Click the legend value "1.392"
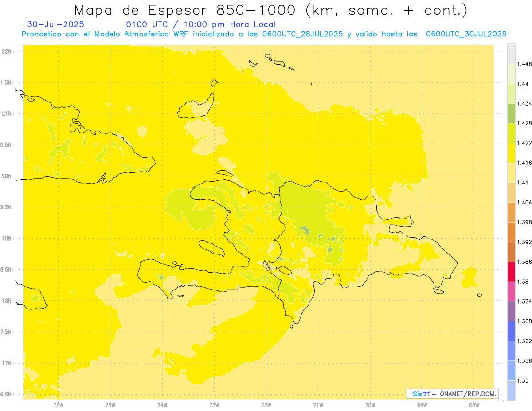532x411 pixels. [x=525, y=242]
